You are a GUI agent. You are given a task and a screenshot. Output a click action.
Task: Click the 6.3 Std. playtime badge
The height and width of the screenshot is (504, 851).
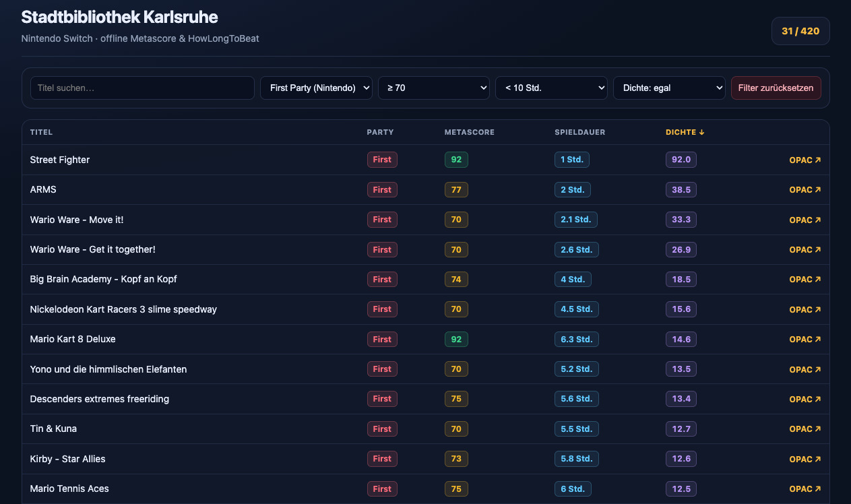pos(577,339)
